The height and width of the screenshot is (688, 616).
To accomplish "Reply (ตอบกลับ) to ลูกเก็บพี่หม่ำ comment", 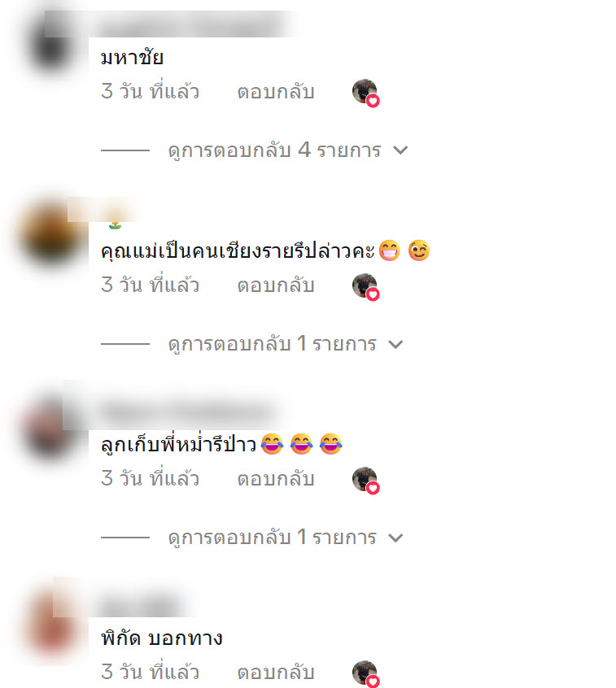I will [276, 479].
